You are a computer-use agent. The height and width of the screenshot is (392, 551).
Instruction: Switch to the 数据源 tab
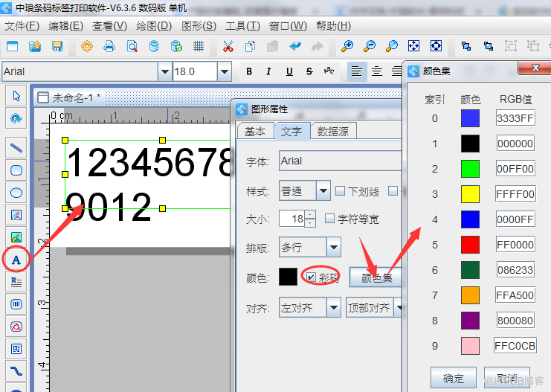coord(333,131)
